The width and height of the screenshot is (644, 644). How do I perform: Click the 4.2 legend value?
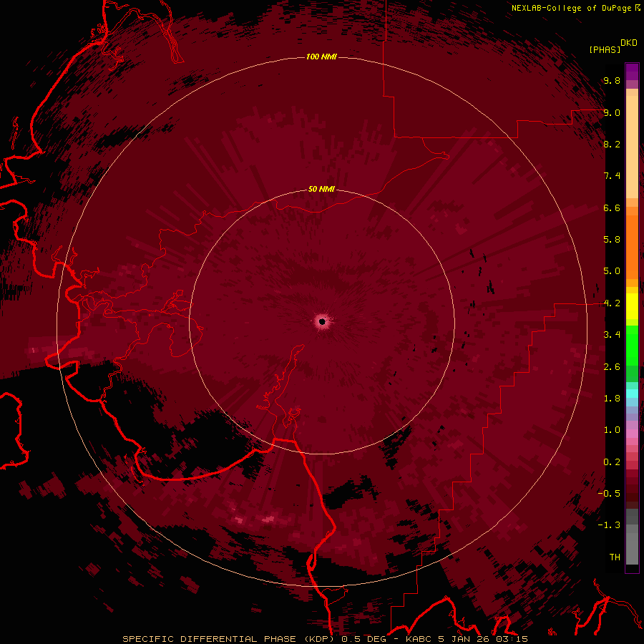[x=612, y=303]
